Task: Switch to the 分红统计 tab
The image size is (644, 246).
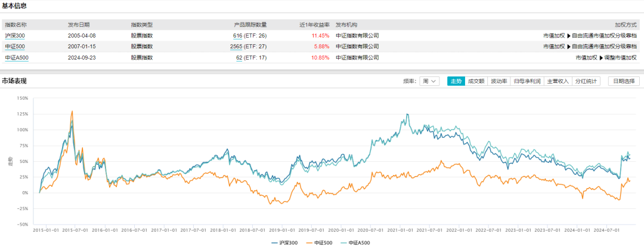Action: coord(586,81)
